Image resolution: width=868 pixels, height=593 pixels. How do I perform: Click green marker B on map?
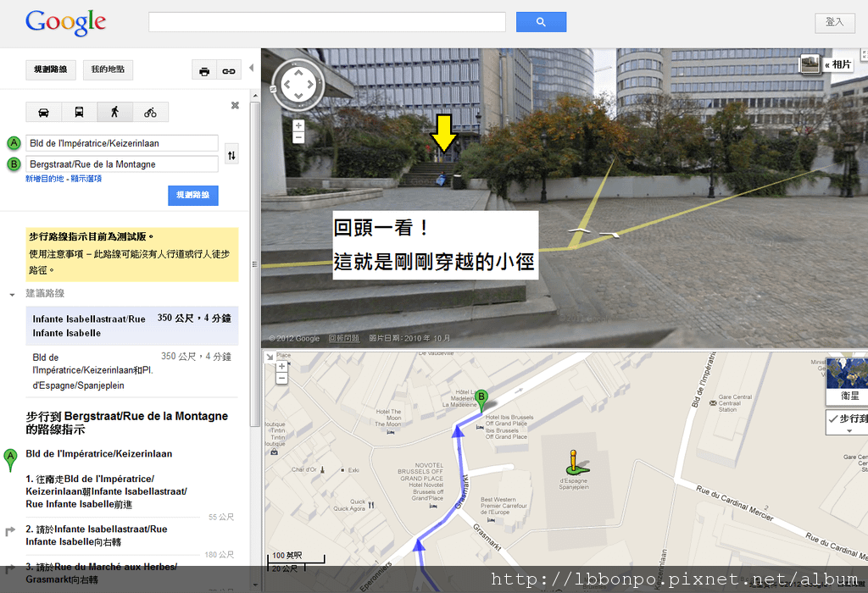tap(481, 399)
